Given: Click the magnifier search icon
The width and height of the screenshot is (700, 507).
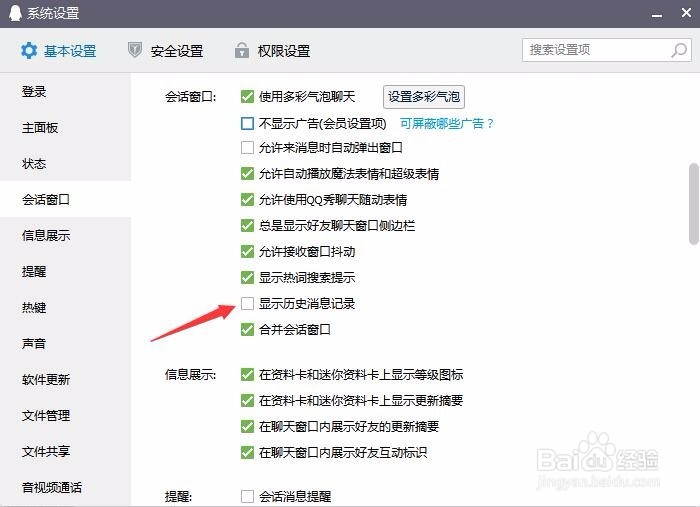Looking at the screenshot, I should click(x=679, y=50).
